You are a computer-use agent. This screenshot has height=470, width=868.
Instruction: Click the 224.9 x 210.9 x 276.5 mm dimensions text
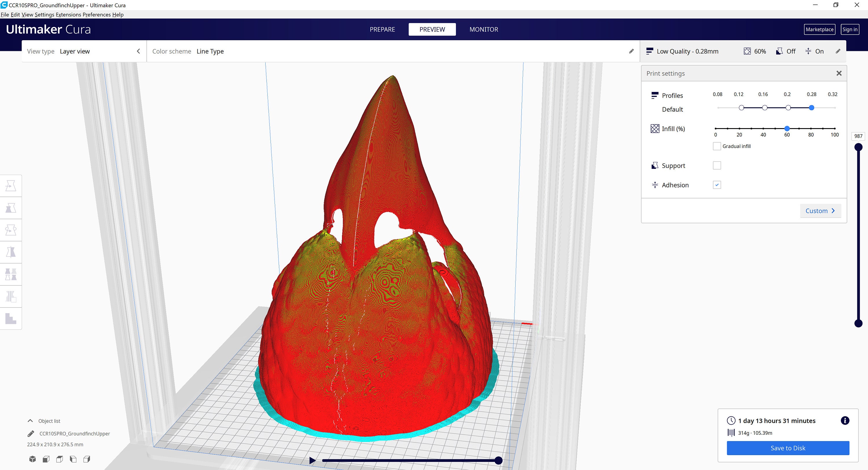click(55, 444)
